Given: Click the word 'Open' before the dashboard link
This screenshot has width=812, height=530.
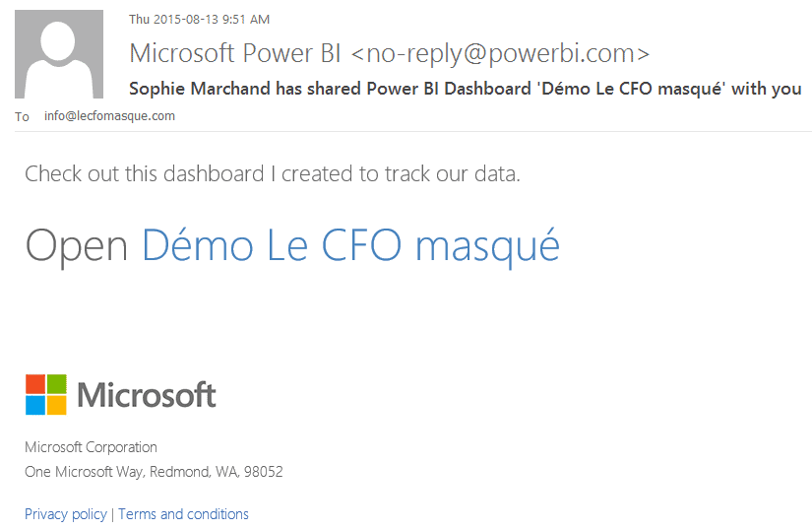Looking at the screenshot, I should (x=77, y=245).
